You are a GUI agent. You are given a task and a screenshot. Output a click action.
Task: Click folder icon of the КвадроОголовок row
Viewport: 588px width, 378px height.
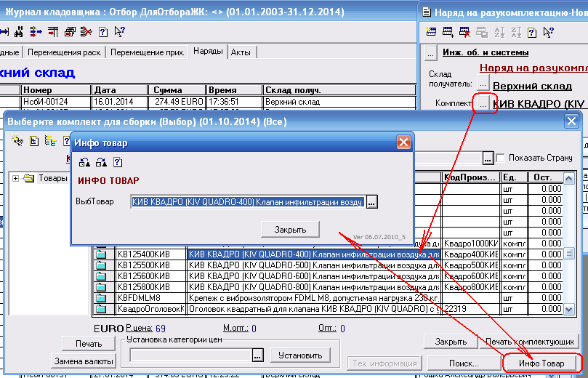(101, 309)
